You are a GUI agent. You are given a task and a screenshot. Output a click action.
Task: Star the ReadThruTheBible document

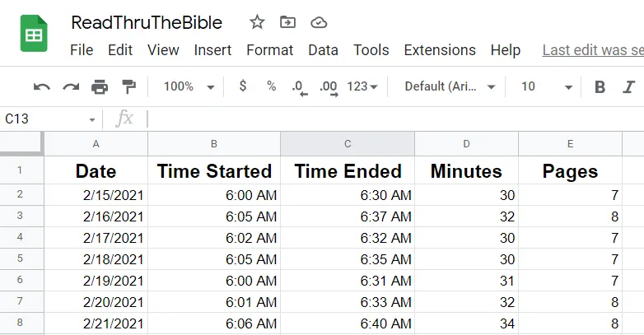[258, 22]
